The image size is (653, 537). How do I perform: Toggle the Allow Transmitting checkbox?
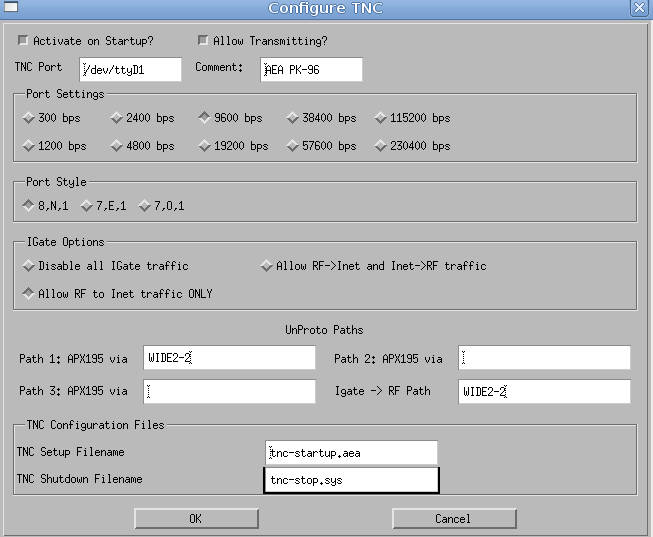[x=204, y=41]
